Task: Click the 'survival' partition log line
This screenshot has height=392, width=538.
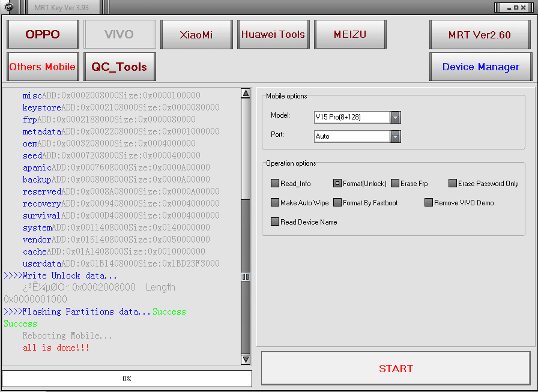Action: [121, 216]
